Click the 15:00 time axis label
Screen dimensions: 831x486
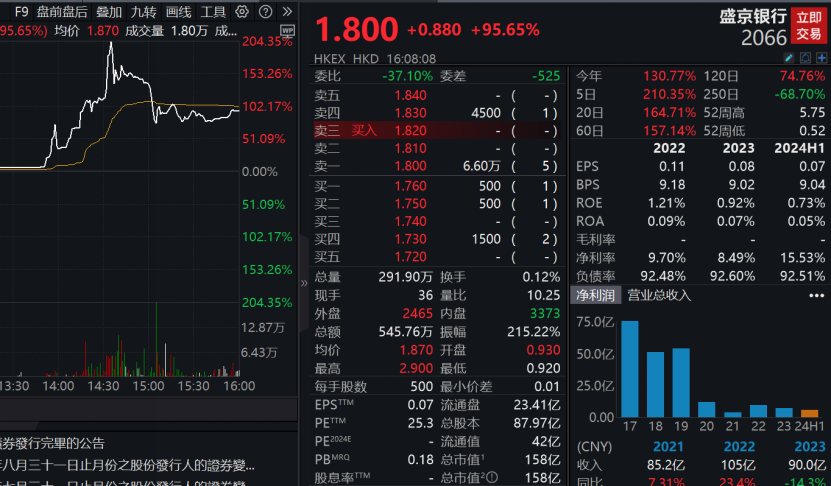click(148, 386)
